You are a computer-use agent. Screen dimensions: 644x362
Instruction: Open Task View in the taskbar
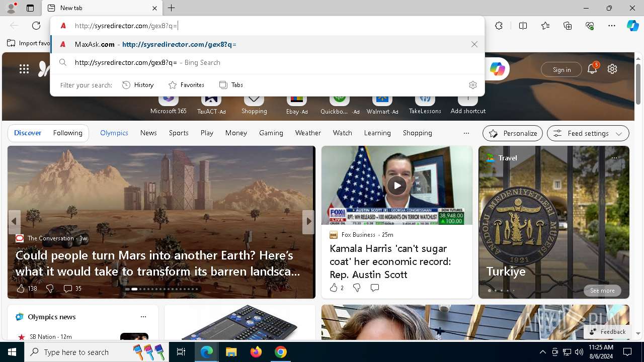(181, 352)
